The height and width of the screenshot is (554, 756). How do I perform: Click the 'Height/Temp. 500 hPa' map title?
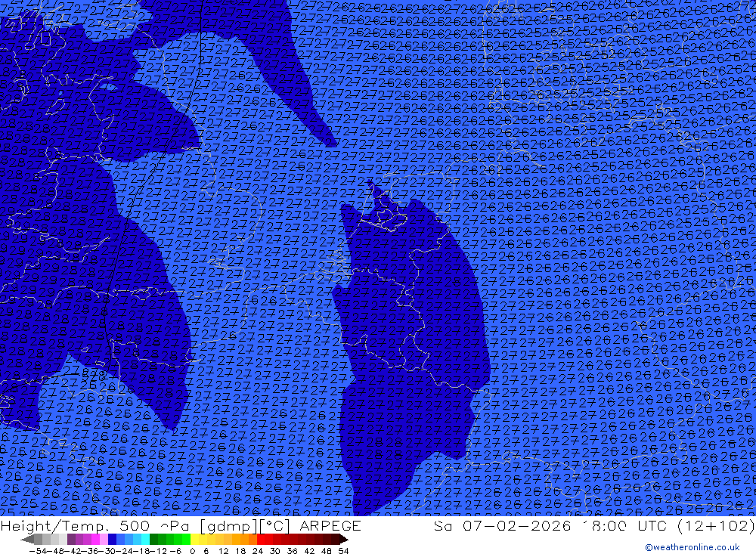94,526
